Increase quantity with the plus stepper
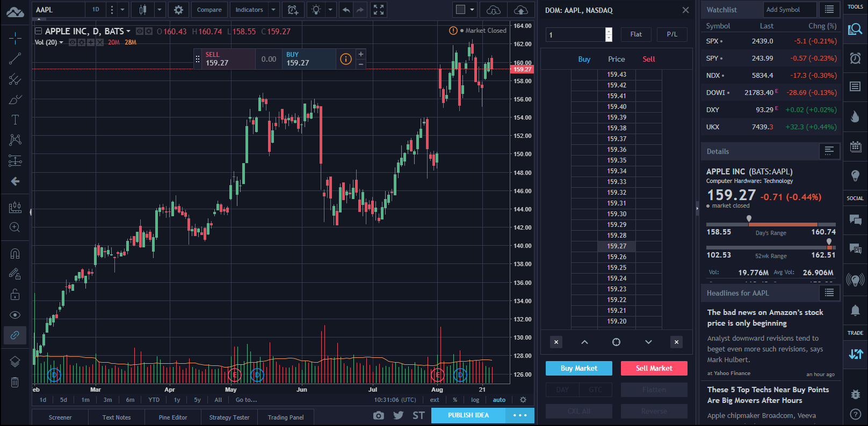This screenshot has width=868, height=426. click(x=361, y=54)
